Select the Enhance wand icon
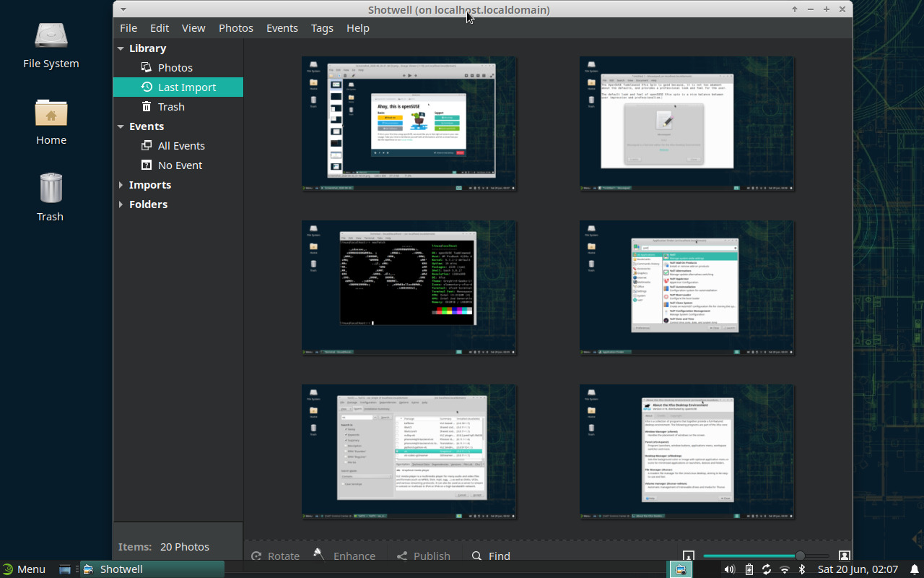 pos(319,555)
